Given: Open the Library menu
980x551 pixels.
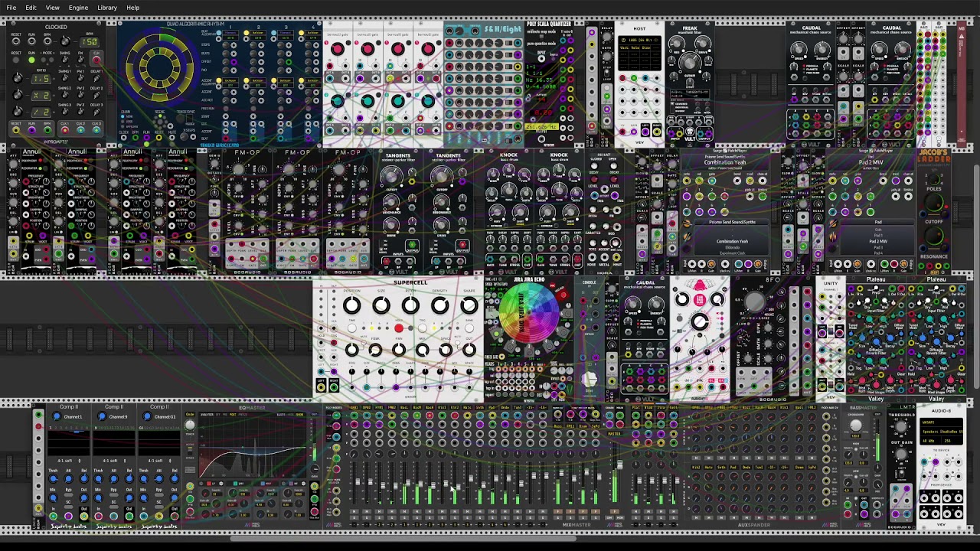Looking at the screenshot, I should click(107, 8).
